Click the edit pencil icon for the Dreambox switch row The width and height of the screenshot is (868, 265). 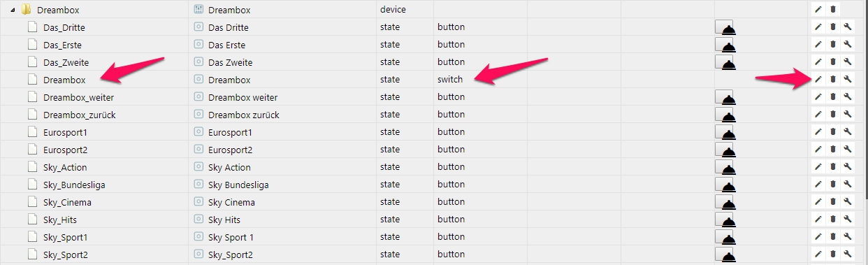(818, 79)
